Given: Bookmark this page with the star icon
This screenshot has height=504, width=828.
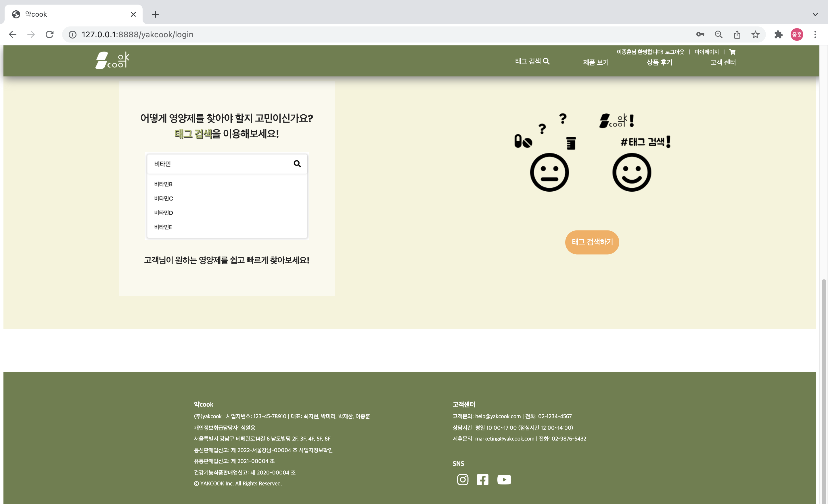Looking at the screenshot, I should 756,34.
